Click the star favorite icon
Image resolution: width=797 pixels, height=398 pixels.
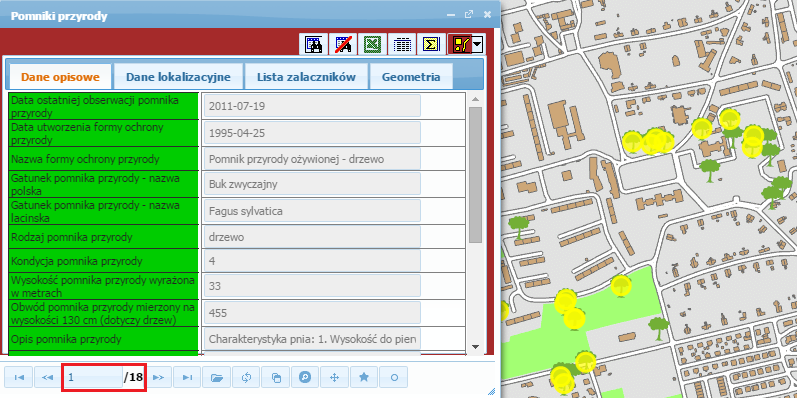[x=364, y=377]
